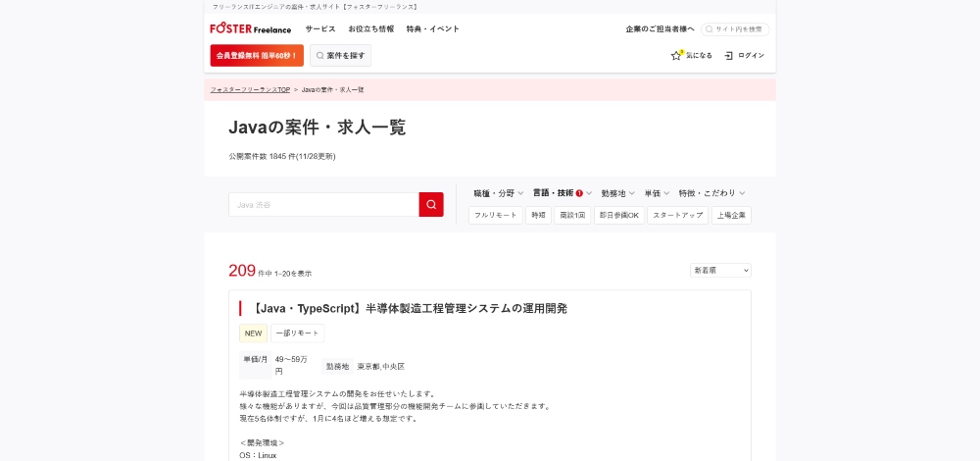The height and width of the screenshot is (461, 980).
Task: Open the 新着順 sort dropdown
Action: (720, 270)
